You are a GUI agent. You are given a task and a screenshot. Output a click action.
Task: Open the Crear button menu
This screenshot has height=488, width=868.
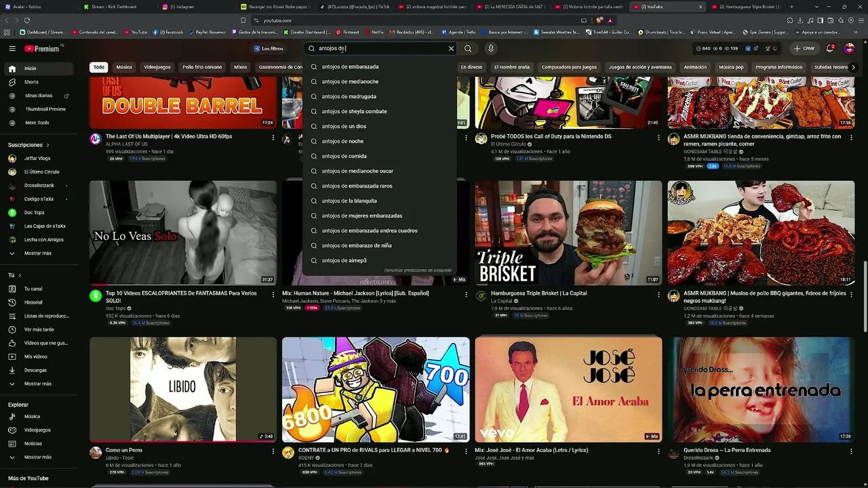coord(804,49)
